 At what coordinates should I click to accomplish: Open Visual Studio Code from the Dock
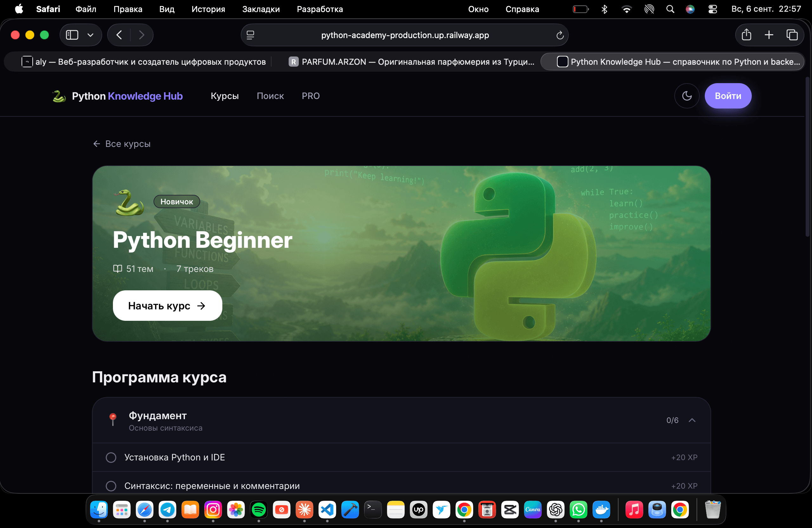click(x=327, y=510)
